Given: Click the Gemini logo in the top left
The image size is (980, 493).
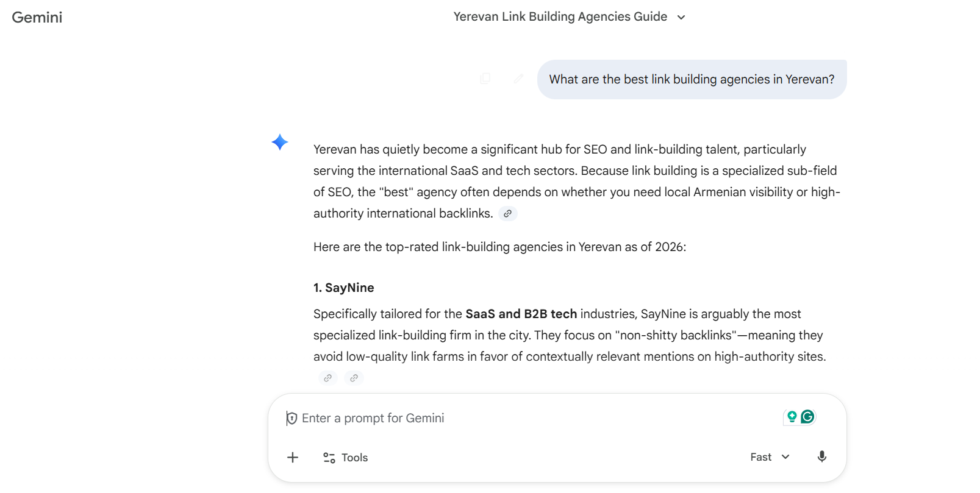Looking at the screenshot, I should (x=37, y=17).
